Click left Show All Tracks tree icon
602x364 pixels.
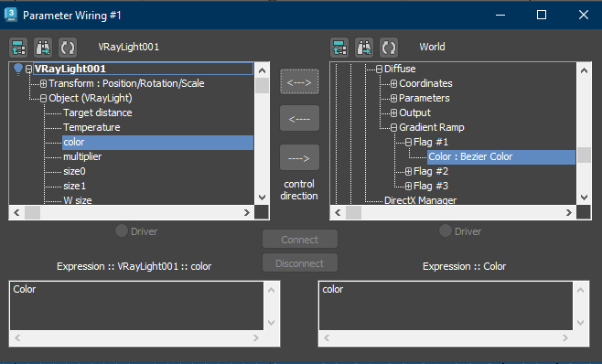tap(18, 48)
